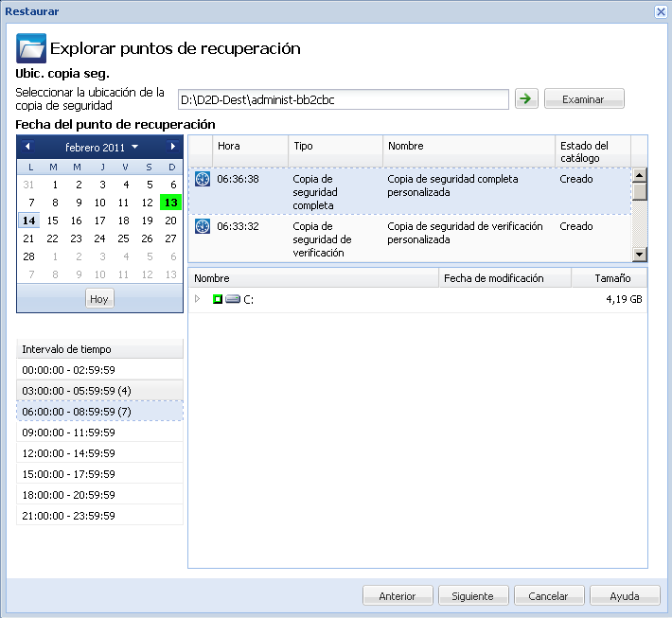This screenshot has height=618, width=672.
Task: Click the backup location path field
Action: (x=343, y=99)
